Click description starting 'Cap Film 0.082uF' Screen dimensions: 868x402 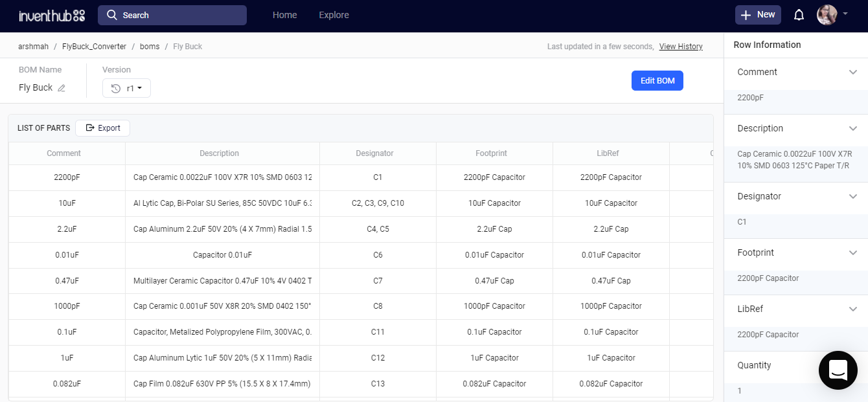point(222,384)
